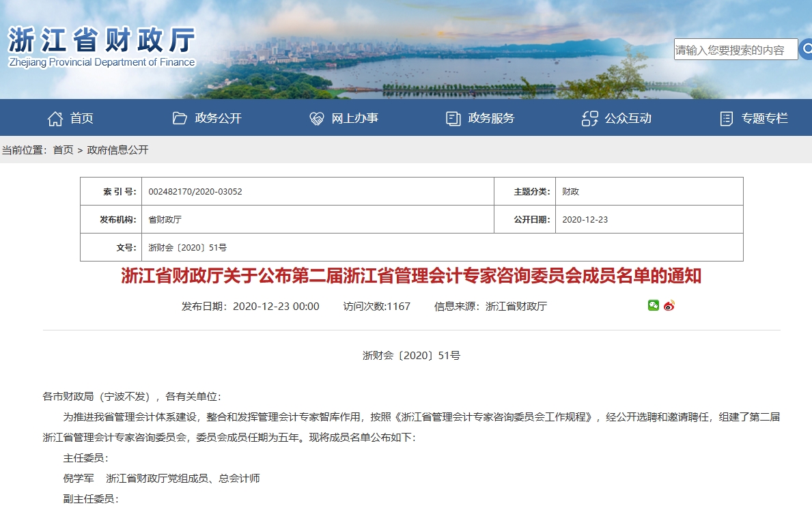812x508 pixels.
Task: Click the 主题分类: label cell
Action: [x=525, y=192]
